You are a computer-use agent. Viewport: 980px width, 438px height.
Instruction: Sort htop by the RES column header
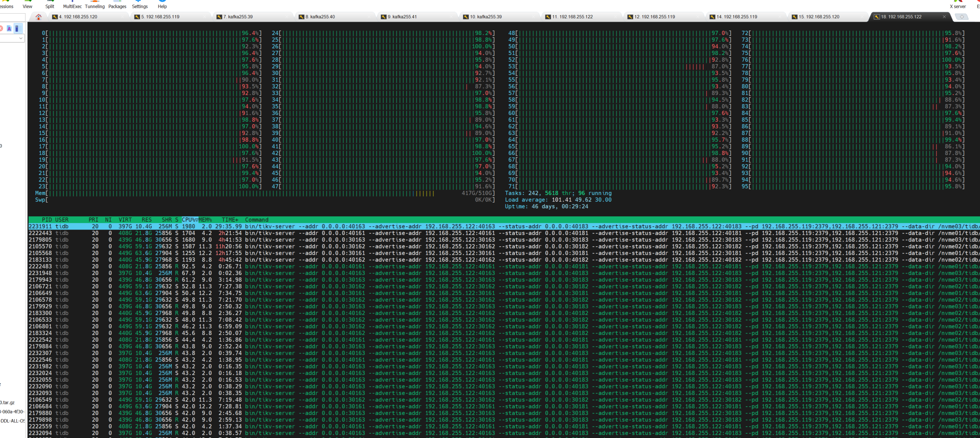pos(147,220)
